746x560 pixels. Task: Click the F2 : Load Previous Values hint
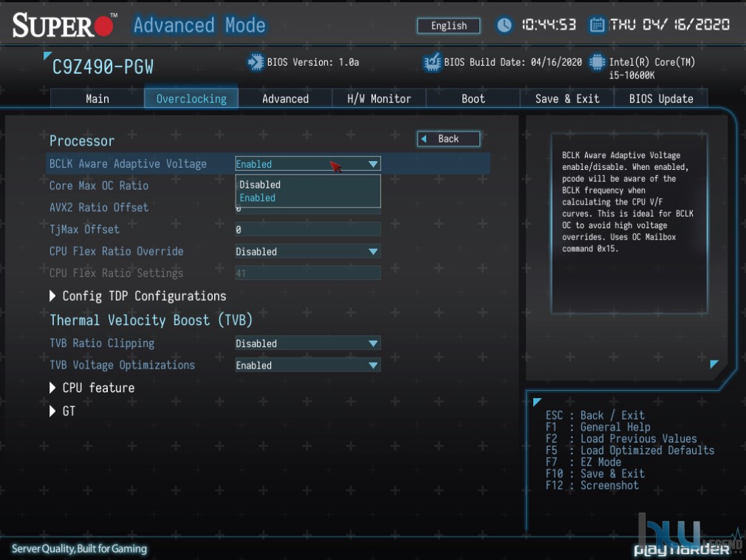[621, 439]
